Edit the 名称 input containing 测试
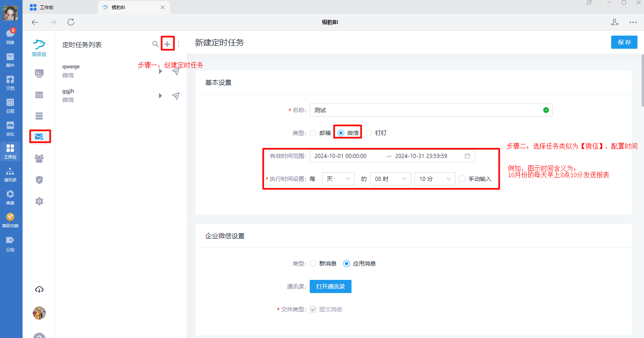Image resolution: width=644 pixels, height=338 pixels. [431, 110]
